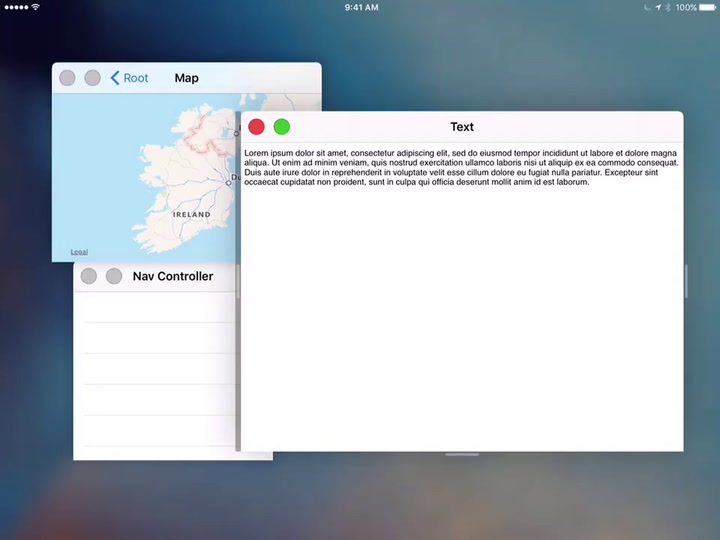This screenshot has width=720, height=540.
Task: Click the first gray button in Map window
Action: 68,78
